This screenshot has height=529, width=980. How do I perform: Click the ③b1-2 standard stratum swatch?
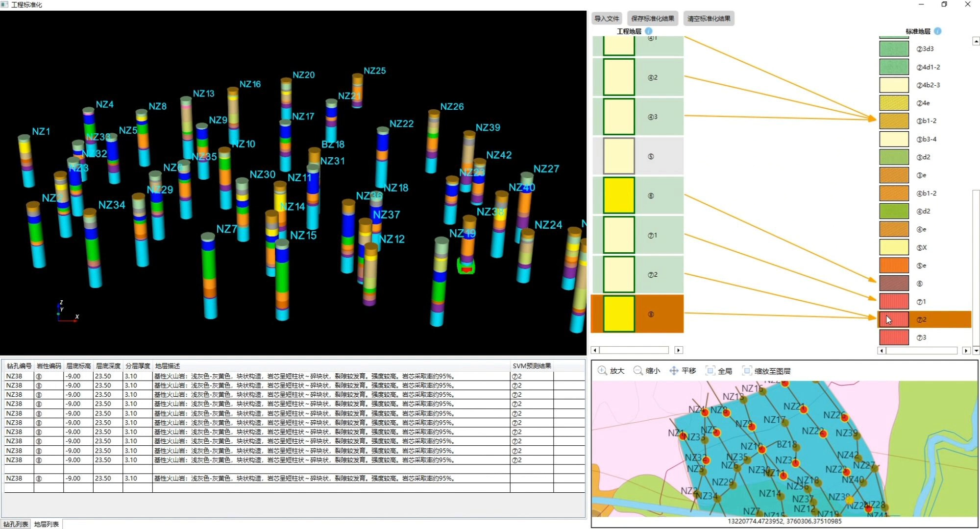click(x=894, y=121)
